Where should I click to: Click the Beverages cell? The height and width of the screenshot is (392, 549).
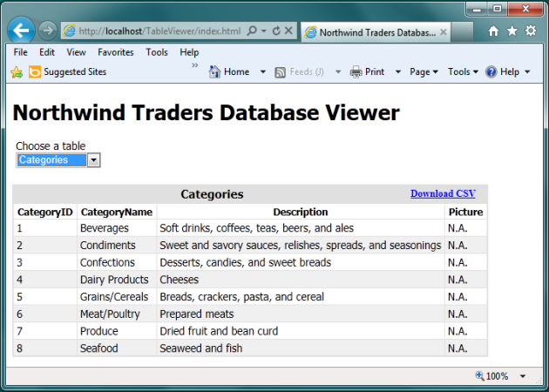click(117, 228)
